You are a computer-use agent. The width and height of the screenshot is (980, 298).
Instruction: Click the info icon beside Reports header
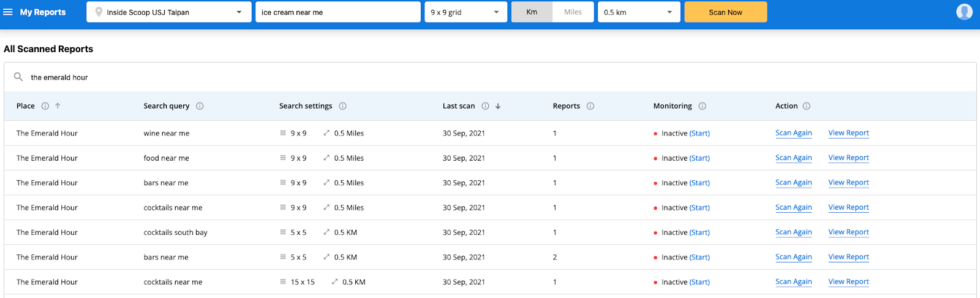pyautogui.click(x=590, y=106)
